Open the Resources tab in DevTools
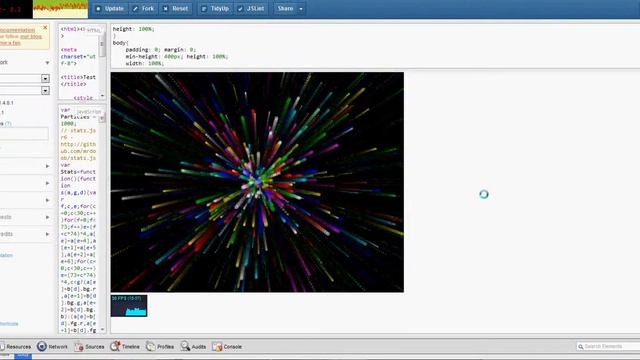 pos(16,347)
